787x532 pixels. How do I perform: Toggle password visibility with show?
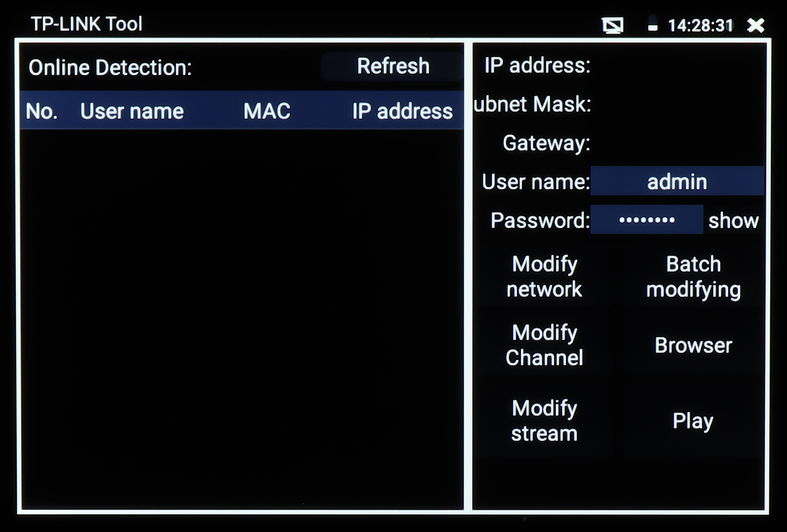[733, 221]
